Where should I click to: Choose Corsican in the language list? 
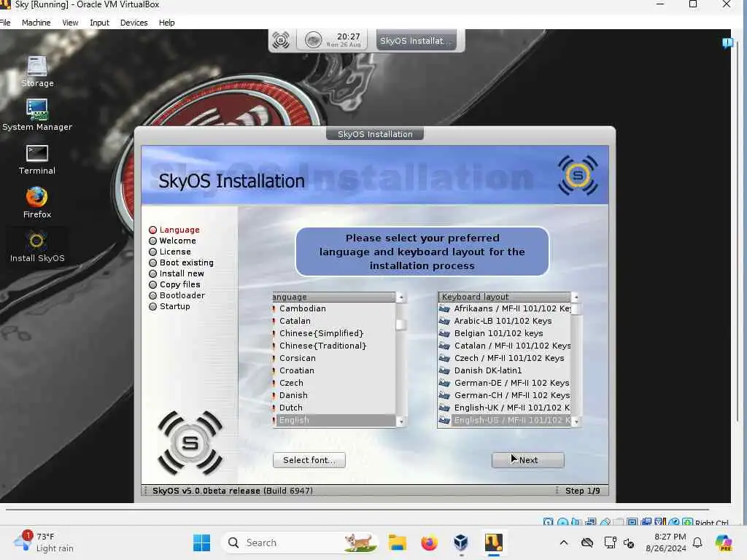pyautogui.click(x=334, y=358)
